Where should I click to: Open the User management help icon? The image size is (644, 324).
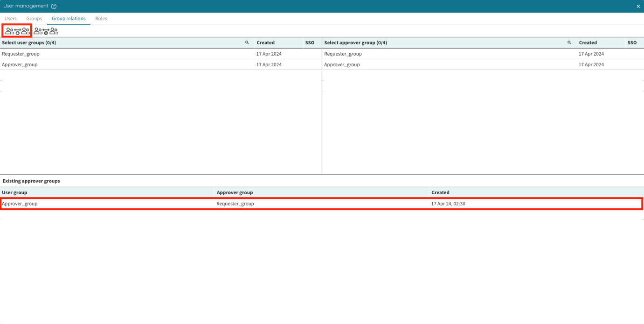(54, 7)
